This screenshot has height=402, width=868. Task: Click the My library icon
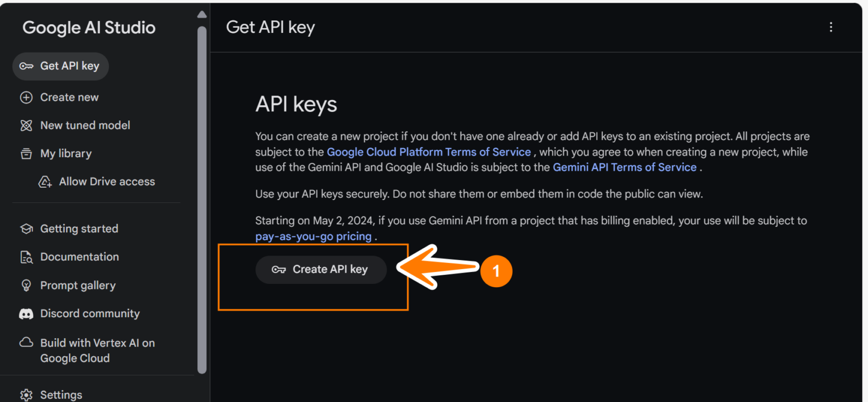(27, 153)
